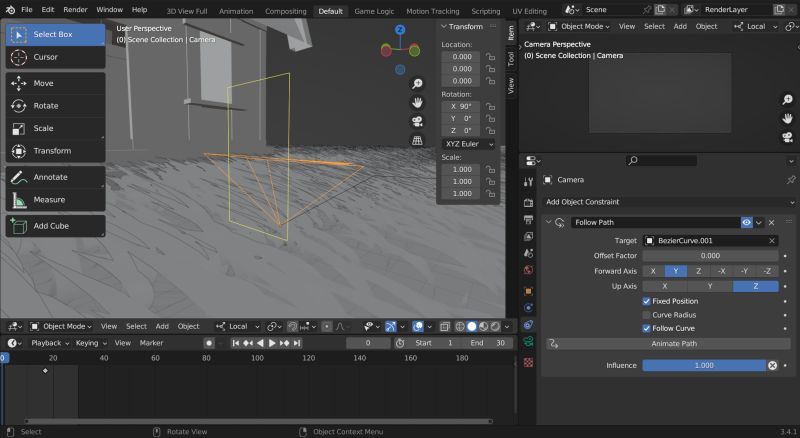Activate the Move tool
The width and height of the screenshot is (800, 438).
55,83
